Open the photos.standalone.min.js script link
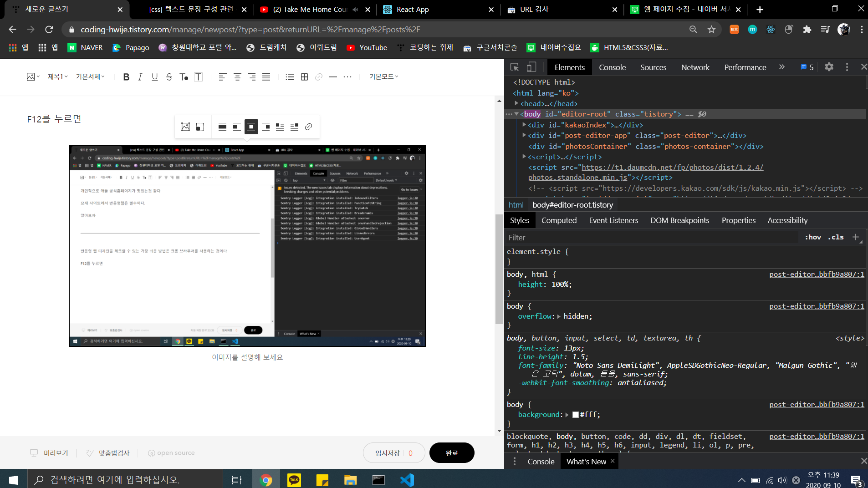868x488 pixels. (x=646, y=173)
